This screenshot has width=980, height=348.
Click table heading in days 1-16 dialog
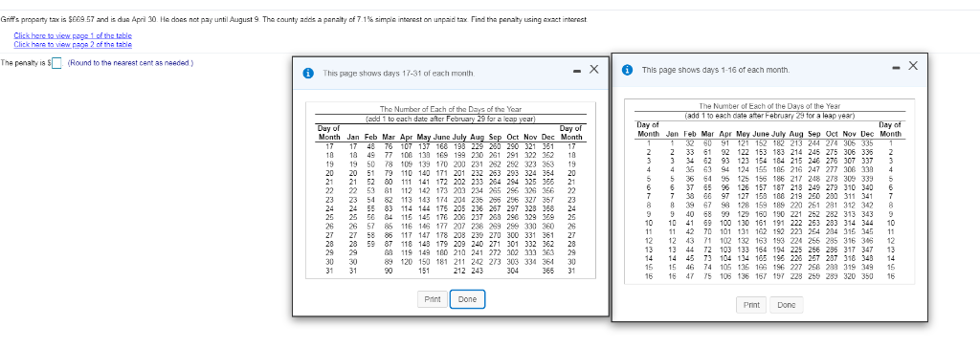pyautogui.click(x=769, y=105)
